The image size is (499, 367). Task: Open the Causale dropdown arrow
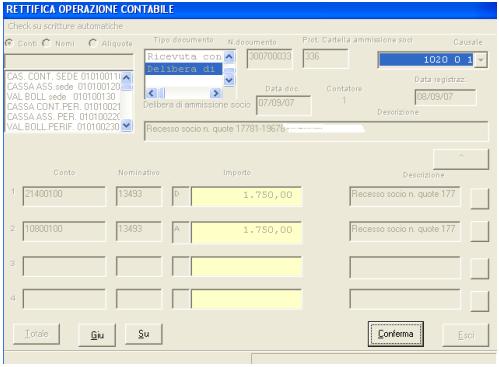(481, 60)
